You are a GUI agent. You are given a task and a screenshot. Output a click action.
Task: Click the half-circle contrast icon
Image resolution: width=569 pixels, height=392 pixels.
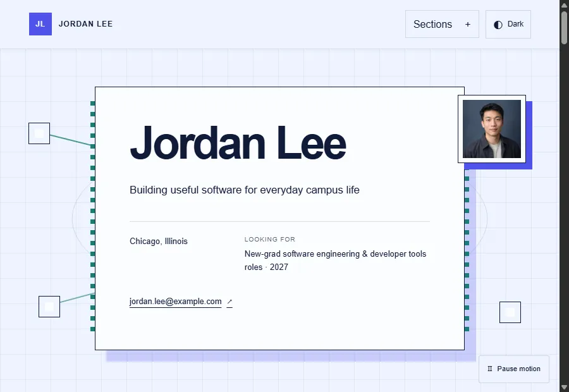tap(498, 25)
